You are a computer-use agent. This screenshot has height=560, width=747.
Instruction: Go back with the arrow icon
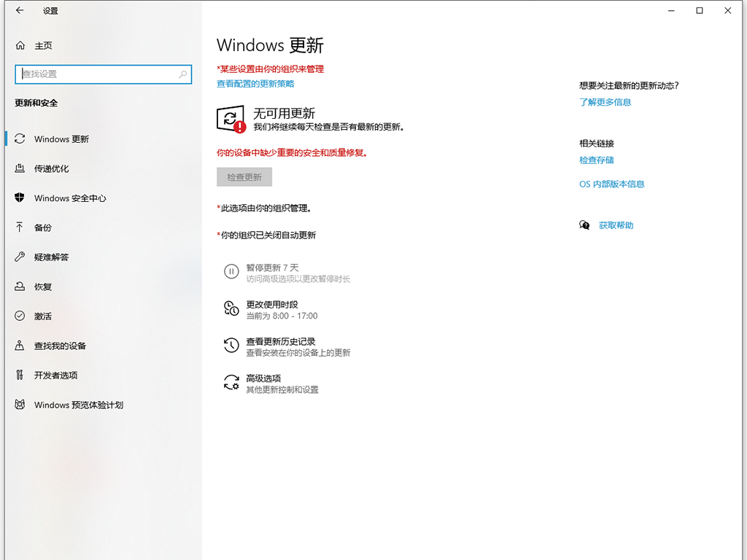(x=20, y=10)
